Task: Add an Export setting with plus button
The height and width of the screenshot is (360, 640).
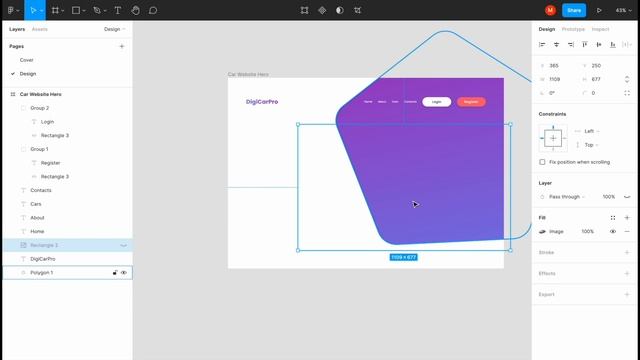Action: [x=627, y=294]
